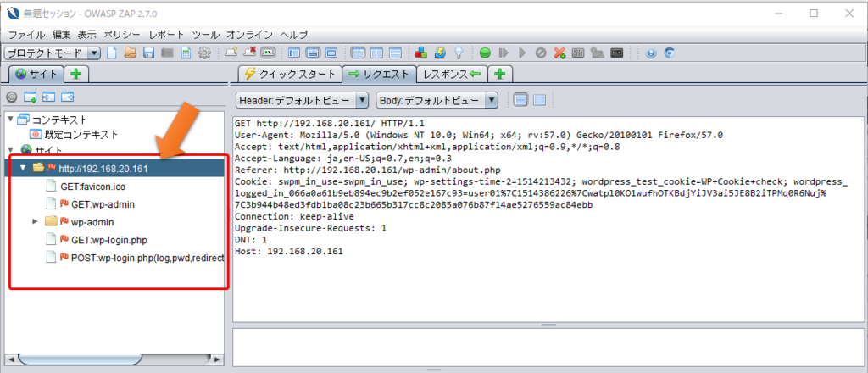The width and height of the screenshot is (868, 373).
Task: Open the 編集 menu
Action: (x=61, y=34)
